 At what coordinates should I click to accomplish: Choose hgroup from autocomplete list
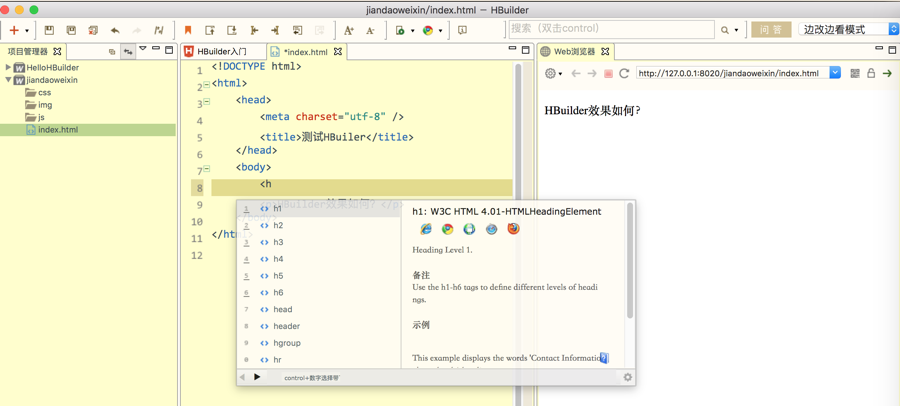coord(319,343)
